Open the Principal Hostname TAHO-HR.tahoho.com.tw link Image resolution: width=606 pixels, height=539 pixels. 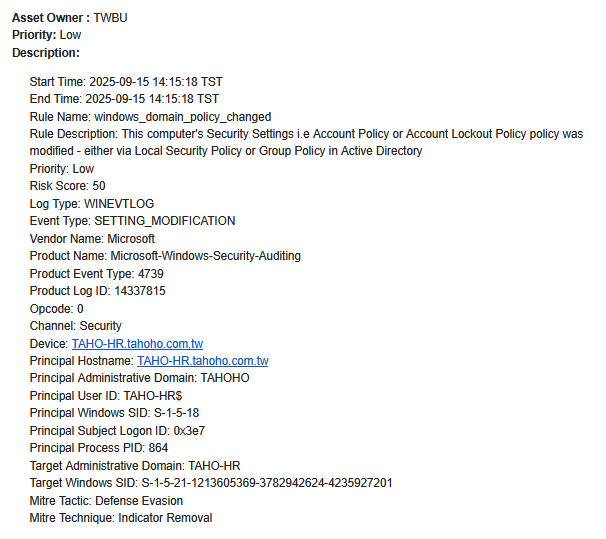click(202, 361)
